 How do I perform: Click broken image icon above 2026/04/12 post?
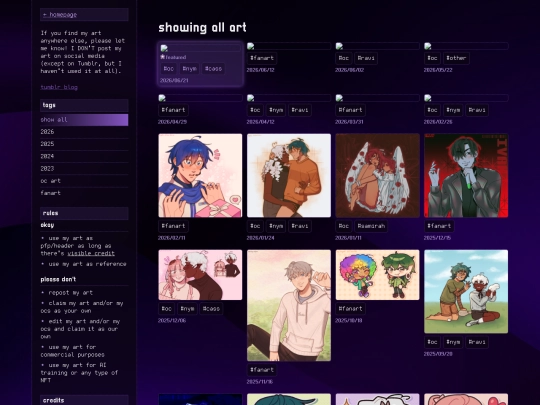click(250, 98)
